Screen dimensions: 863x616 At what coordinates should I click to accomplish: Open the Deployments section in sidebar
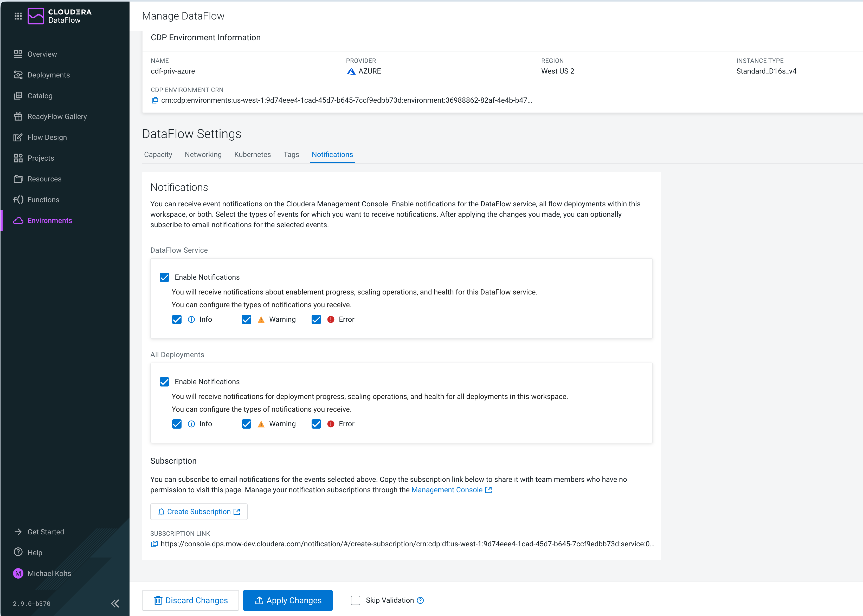(x=48, y=75)
